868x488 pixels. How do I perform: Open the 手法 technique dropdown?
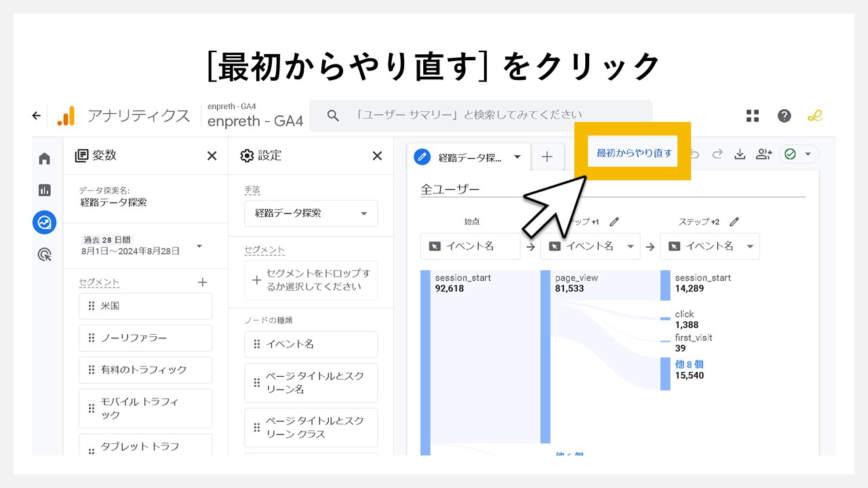[311, 213]
